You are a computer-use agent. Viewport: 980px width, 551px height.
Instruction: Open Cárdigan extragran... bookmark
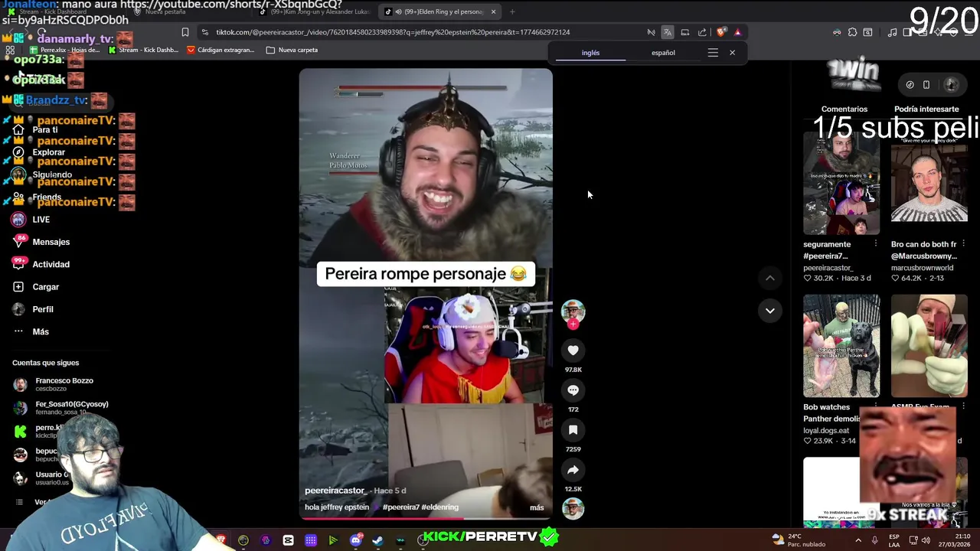click(x=219, y=50)
